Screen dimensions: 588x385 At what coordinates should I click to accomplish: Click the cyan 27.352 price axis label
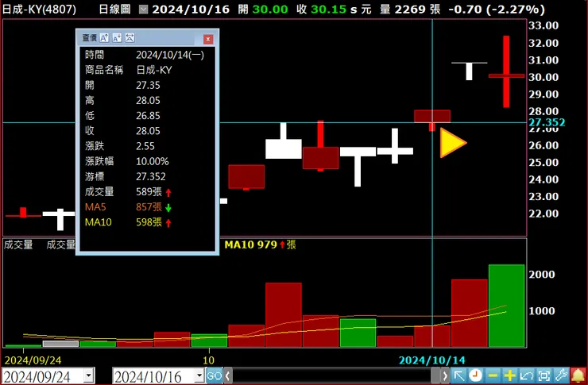547,122
